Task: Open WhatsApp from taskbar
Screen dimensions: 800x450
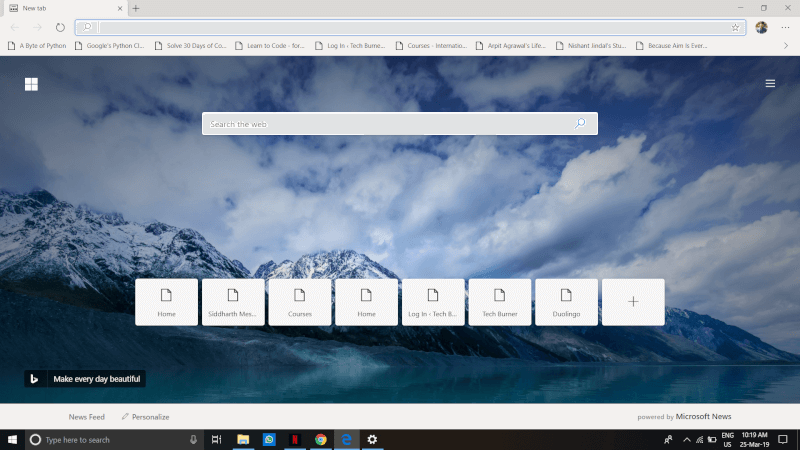Action: point(269,440)
